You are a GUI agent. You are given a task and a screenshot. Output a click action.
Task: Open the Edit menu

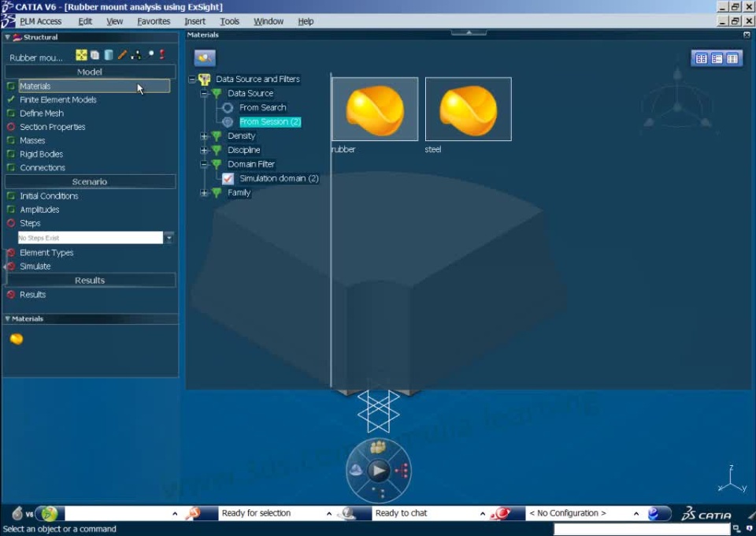[85, 21]
